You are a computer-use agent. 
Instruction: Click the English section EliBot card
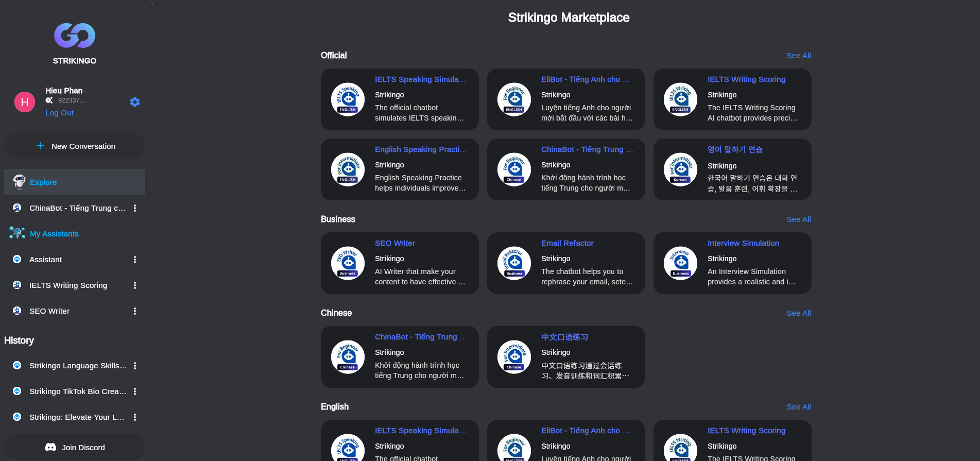566,440
